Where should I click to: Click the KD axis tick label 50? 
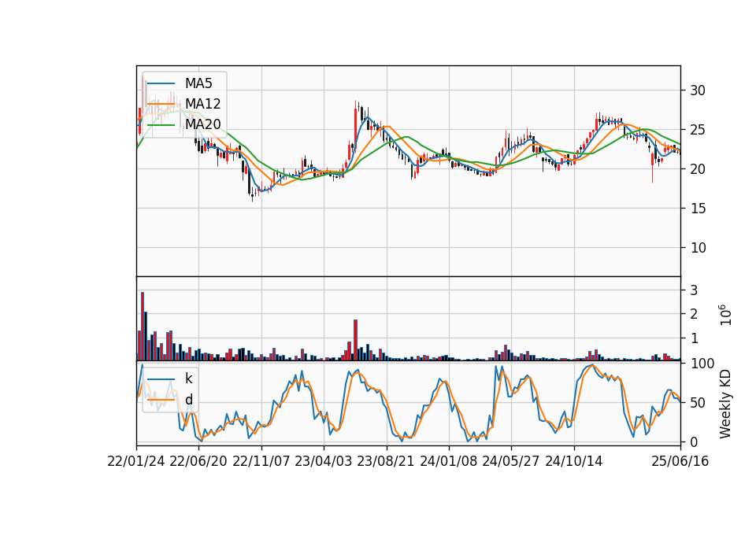698,403
